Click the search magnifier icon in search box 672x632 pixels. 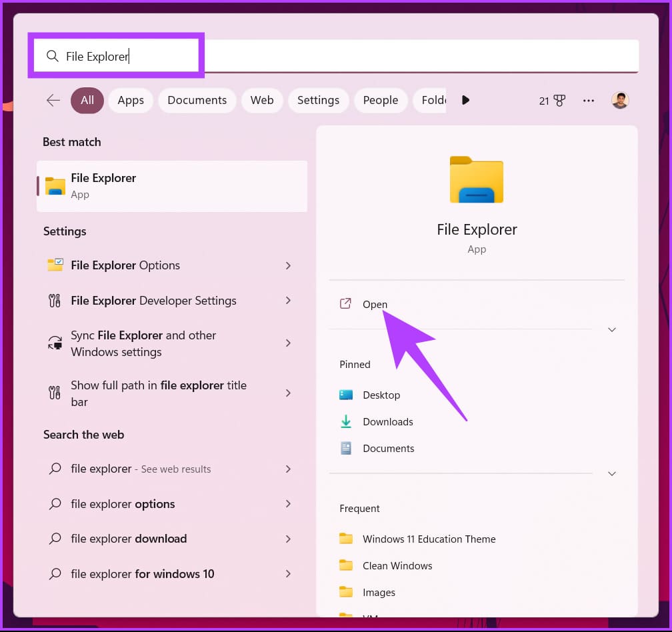52,56
